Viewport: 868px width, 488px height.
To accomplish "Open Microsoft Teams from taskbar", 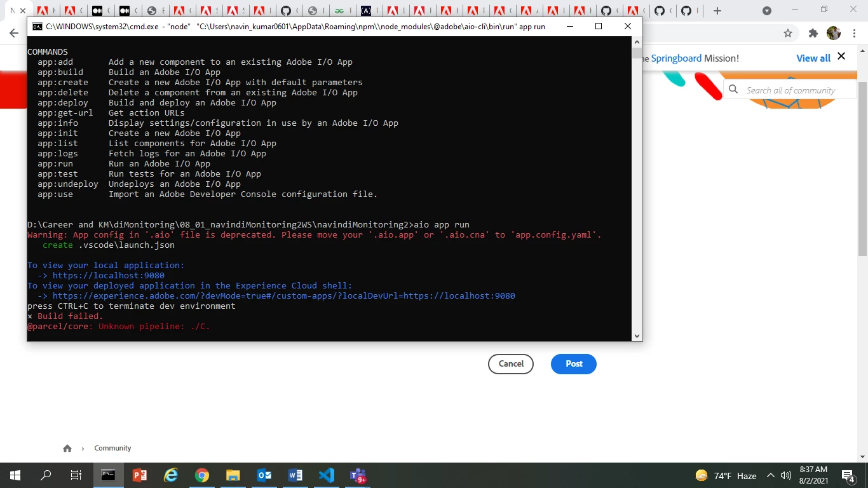I will coord(358,475).
